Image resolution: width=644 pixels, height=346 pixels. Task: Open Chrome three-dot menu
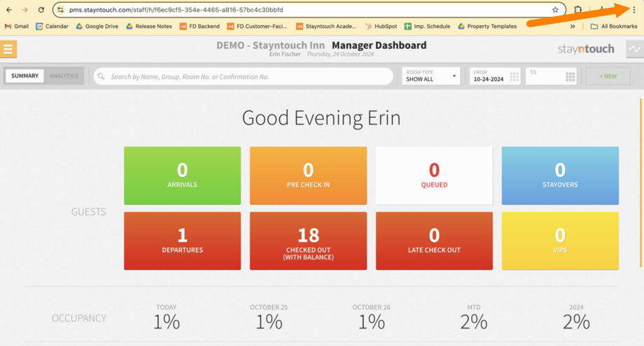tap(634, 10)
